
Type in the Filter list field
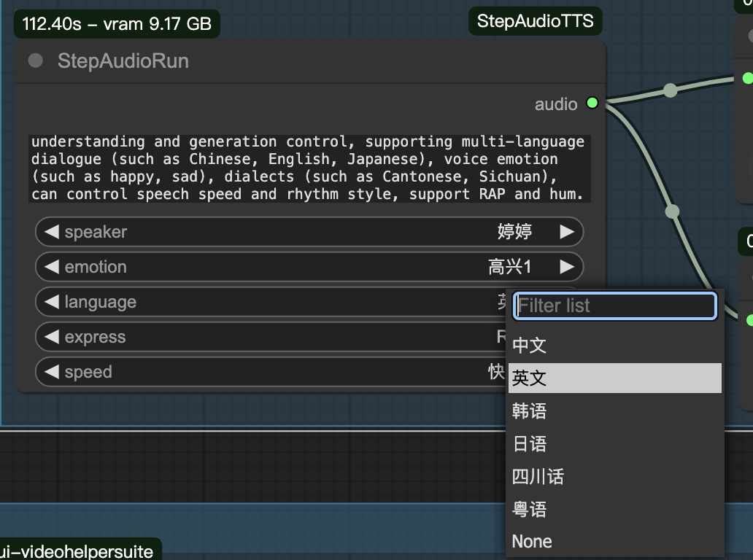click(x=614, y=306)
